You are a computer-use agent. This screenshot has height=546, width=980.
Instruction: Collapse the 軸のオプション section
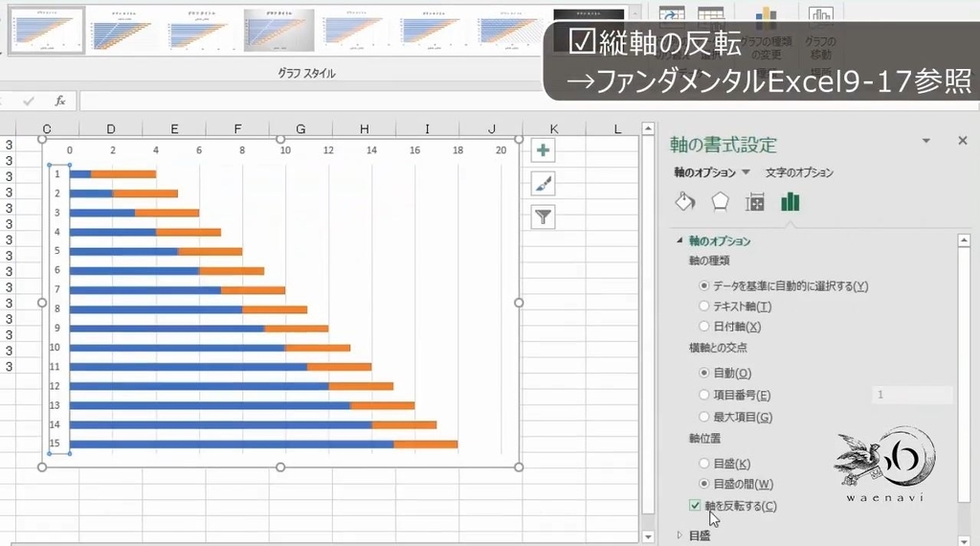pyautogui.click(x=680, y=240)
